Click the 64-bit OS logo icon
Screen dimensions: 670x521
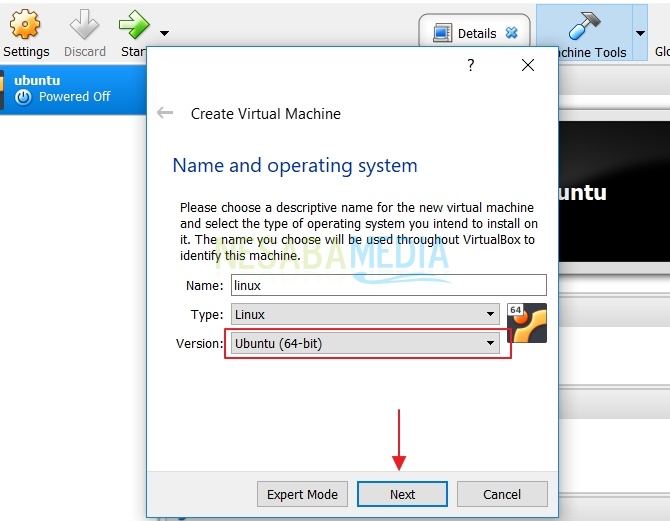tap(526, 323)
